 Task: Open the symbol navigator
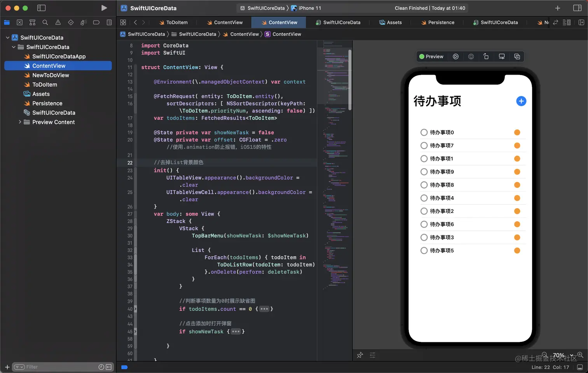(x=32, y=23)
